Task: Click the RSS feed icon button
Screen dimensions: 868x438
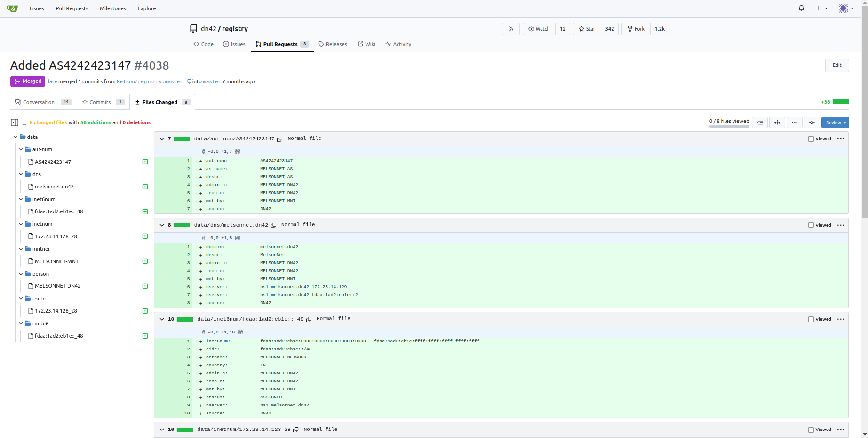Action: click(510, 29)
